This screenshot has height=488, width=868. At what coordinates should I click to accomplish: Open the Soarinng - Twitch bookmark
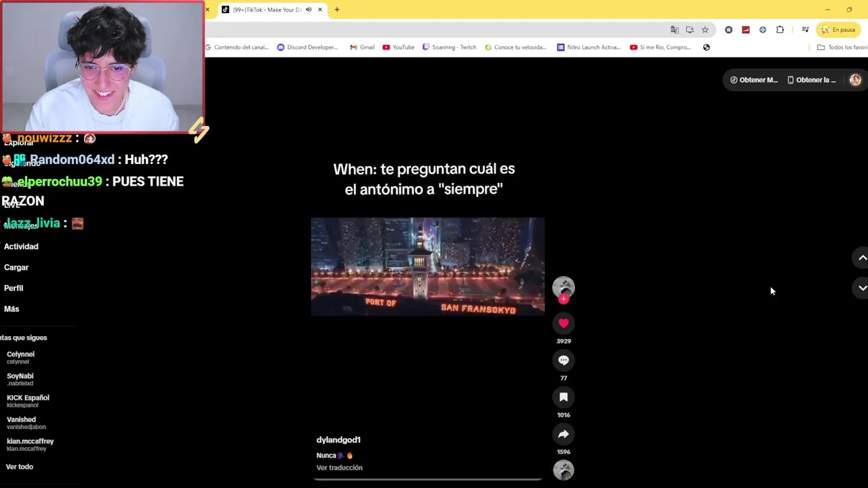click(x=449, y=47)
